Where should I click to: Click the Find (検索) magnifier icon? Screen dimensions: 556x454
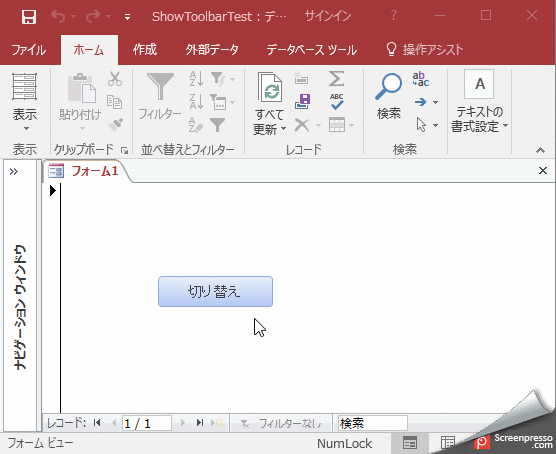[x=389, y=86]
